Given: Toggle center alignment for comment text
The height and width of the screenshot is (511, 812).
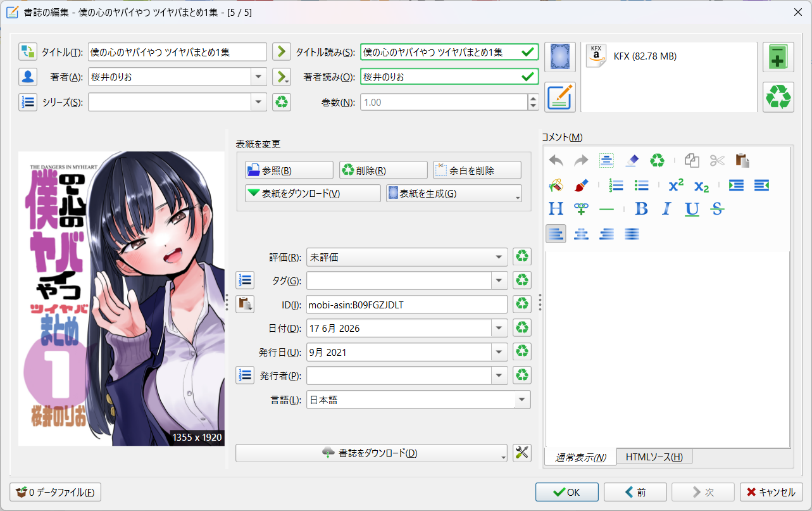Looking at the screenshot, I should point(581,234).
